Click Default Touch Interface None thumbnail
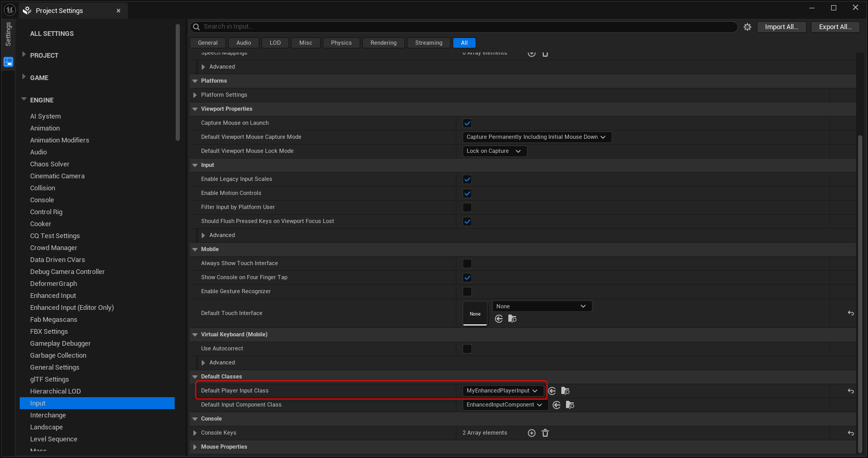 (475, 313)
